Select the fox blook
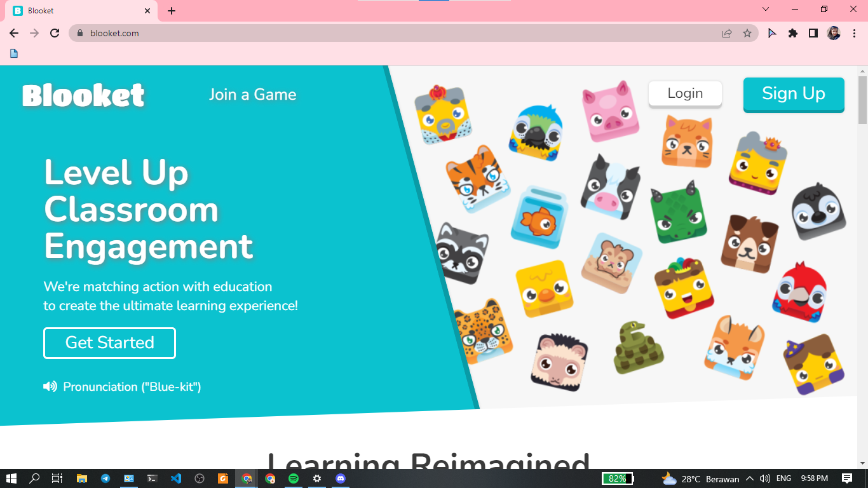Viewport: 868px width, 488px height. point(735,348)
